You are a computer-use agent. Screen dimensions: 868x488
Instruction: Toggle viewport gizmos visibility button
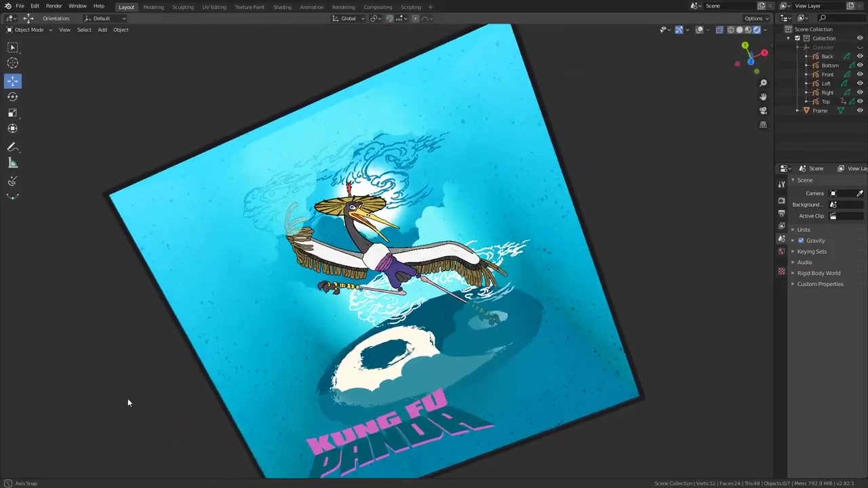click(679, 30)
